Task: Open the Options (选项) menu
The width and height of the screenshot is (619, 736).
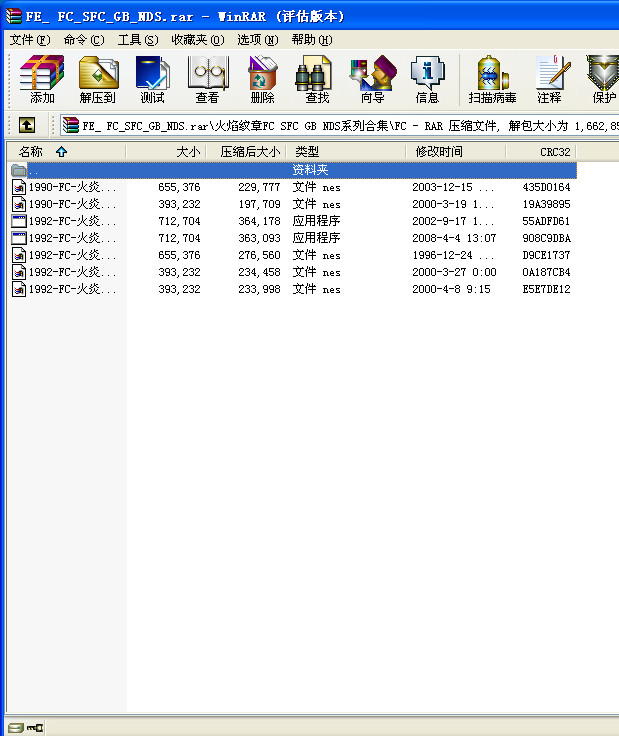Action: click(x=258, y=40)
